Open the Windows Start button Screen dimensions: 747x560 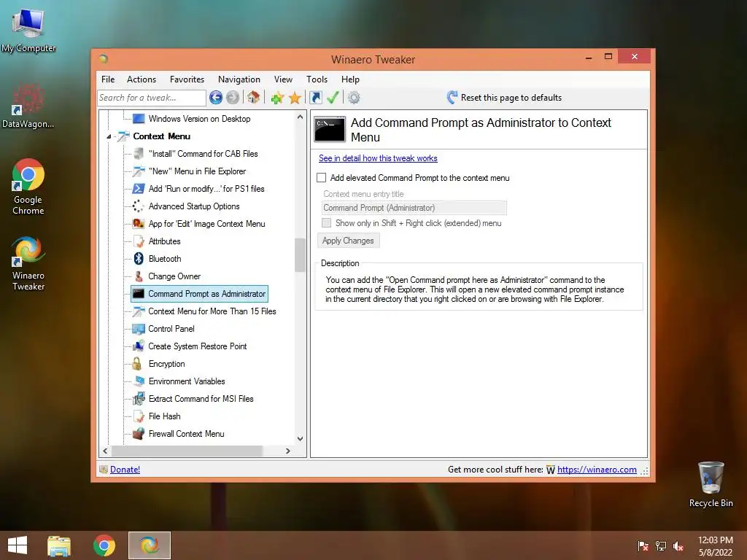pos(18,545)
